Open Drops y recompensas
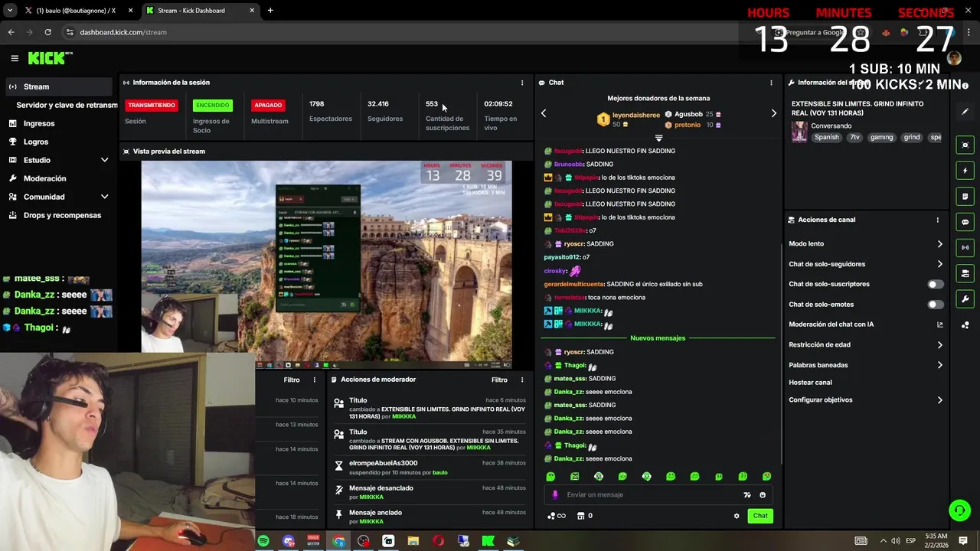The width and height of the screenshot is (980, 551). tap(62, 215)
